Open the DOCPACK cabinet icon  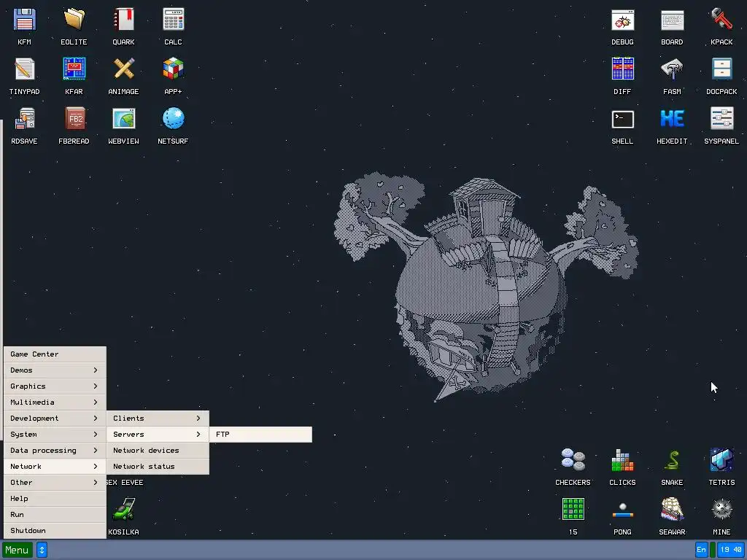(721, 69)
